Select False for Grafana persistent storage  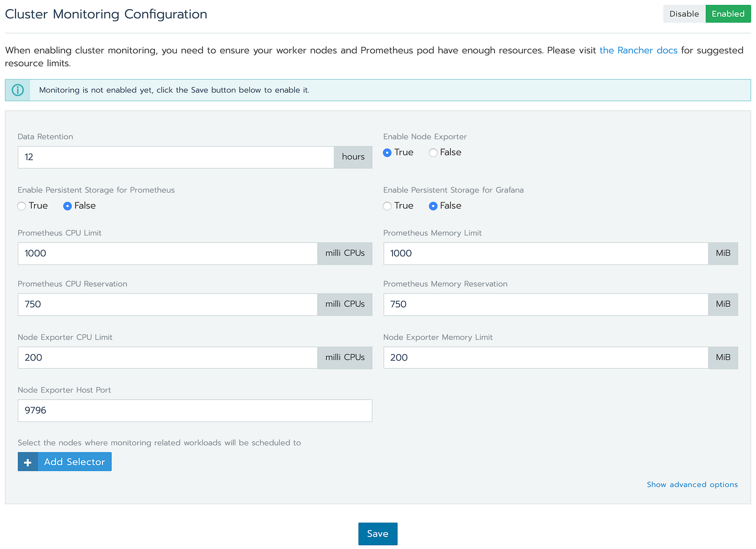(x=433, y=206)
